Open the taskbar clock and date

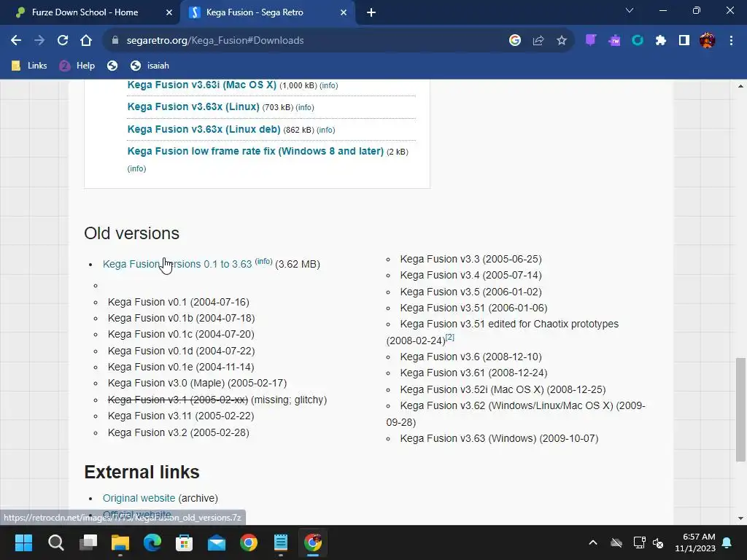695,542
